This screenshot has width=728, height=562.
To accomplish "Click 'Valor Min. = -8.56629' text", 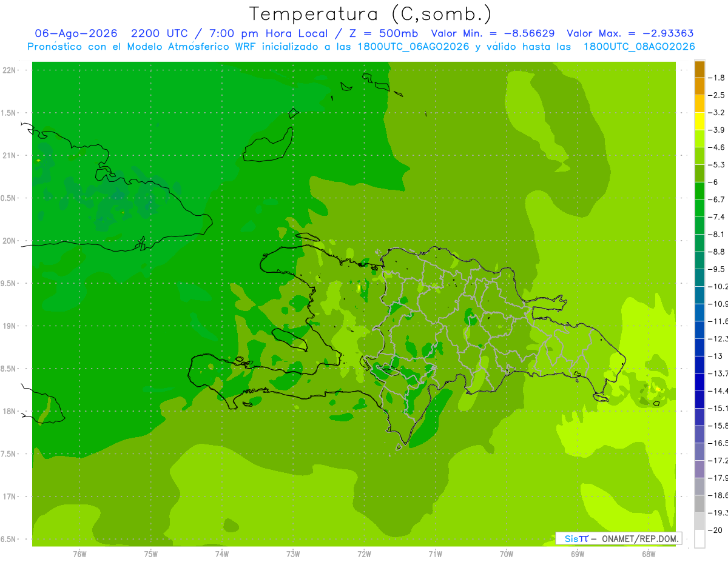I will 493,33.
